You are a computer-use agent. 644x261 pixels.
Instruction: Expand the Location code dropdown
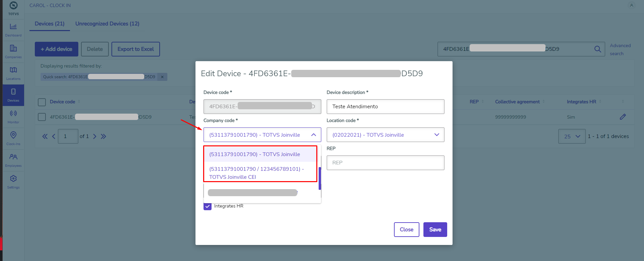436,135
